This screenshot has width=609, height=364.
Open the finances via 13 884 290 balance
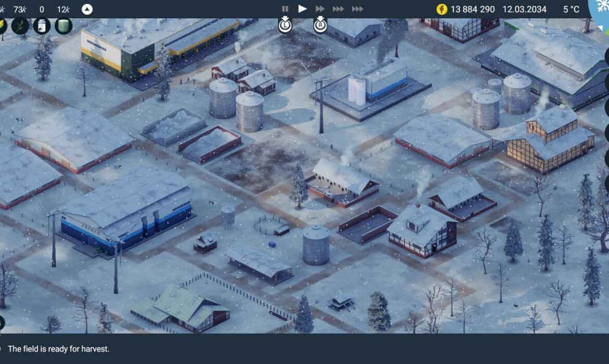click(473, 9)
